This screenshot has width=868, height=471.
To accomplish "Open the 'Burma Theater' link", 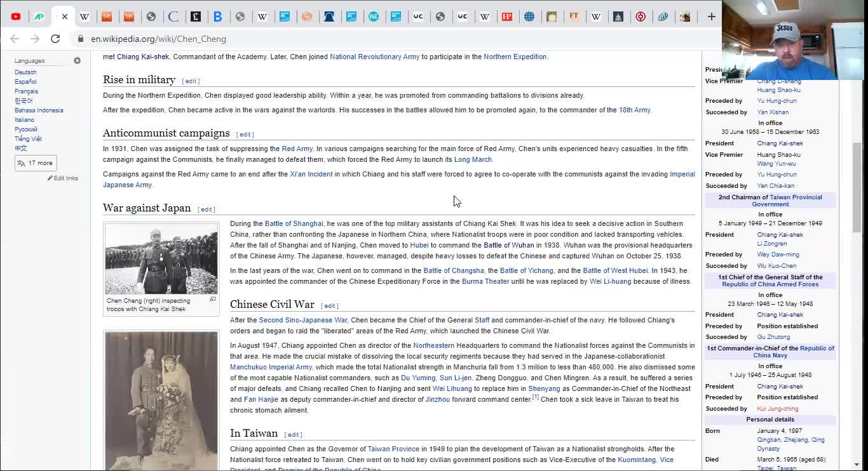I will (x=485, y=281).
